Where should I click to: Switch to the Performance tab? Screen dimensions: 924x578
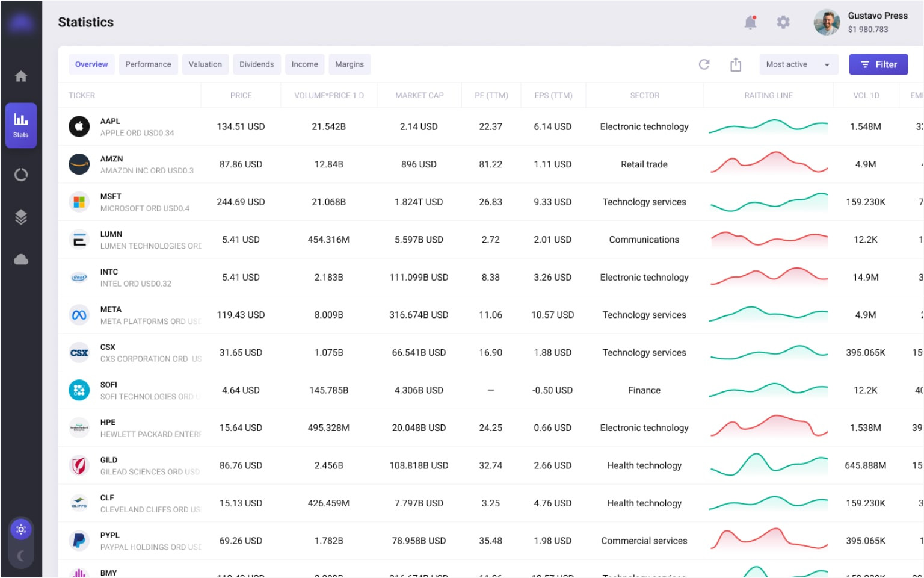click(148, 64)
